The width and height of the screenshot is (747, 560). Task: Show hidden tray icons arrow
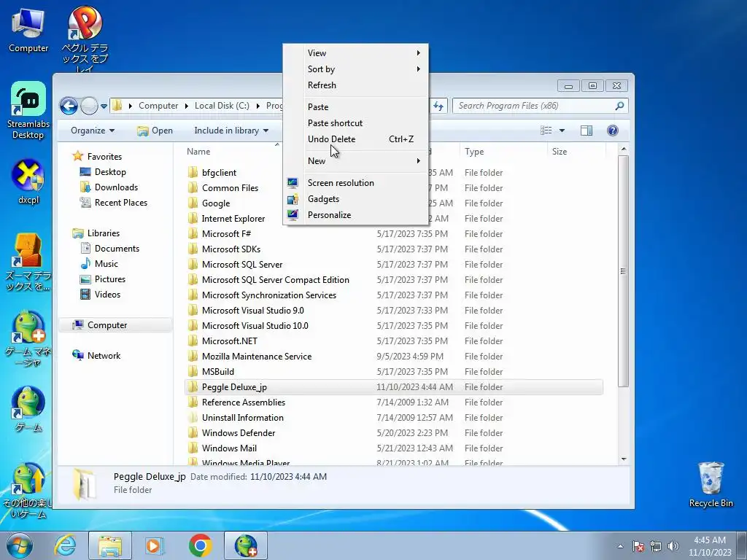pyautogui.click(x=620, y=546)
